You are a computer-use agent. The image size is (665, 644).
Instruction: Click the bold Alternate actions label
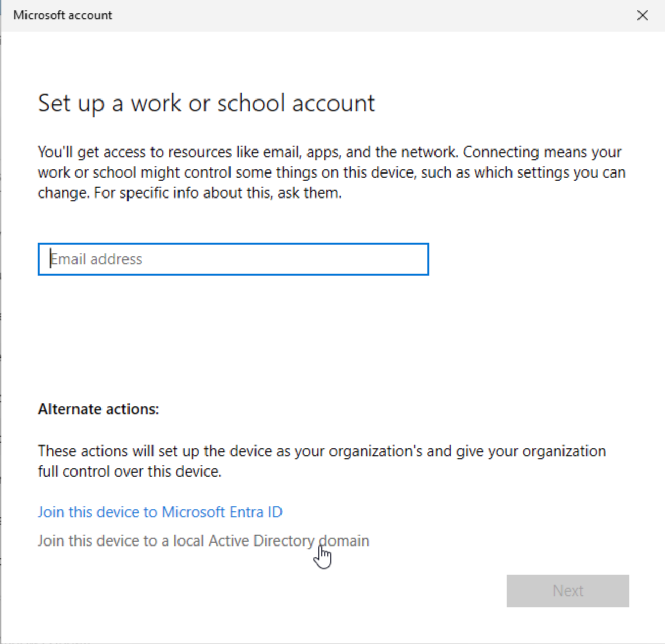tap(98, 409)
